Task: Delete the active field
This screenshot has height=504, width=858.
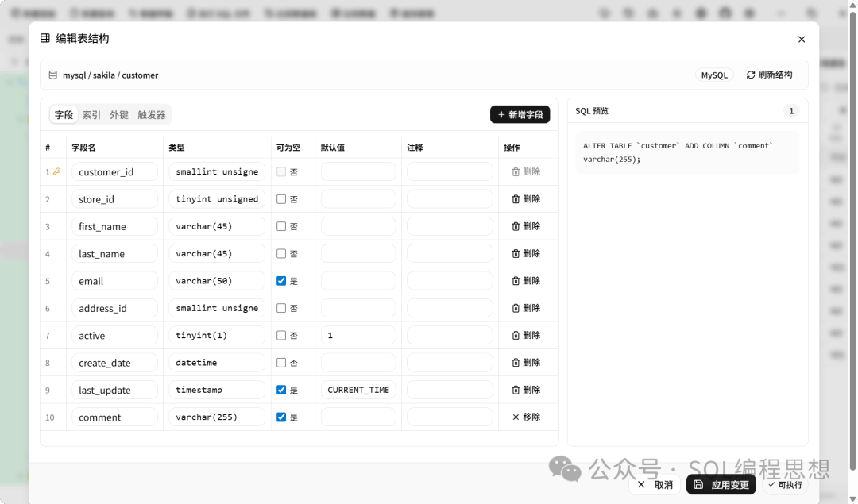Action: [x=526, y=335]
